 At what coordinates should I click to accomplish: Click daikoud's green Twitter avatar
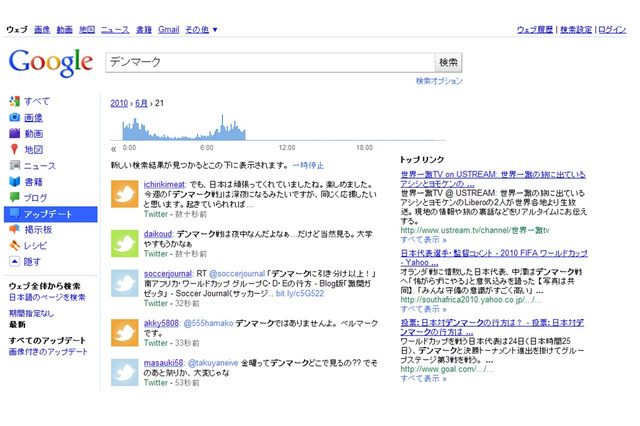click(x=124, y=243)
